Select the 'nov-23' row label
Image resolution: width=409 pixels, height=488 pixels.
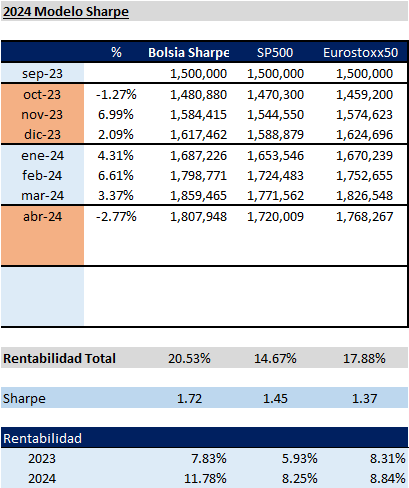tap(42, 115)
